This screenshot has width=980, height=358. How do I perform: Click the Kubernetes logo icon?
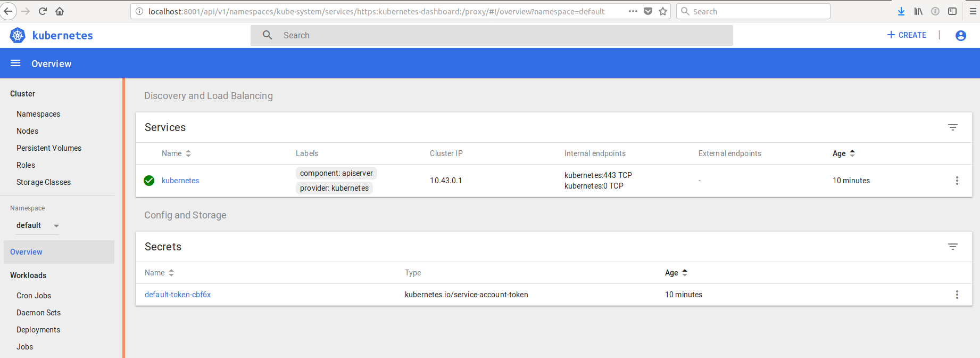click(18, 36)
